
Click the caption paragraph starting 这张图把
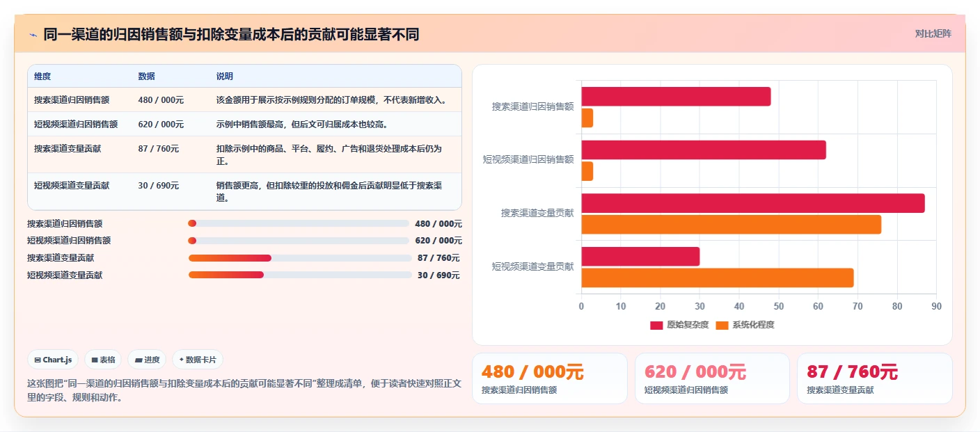[x=243, y=390]
